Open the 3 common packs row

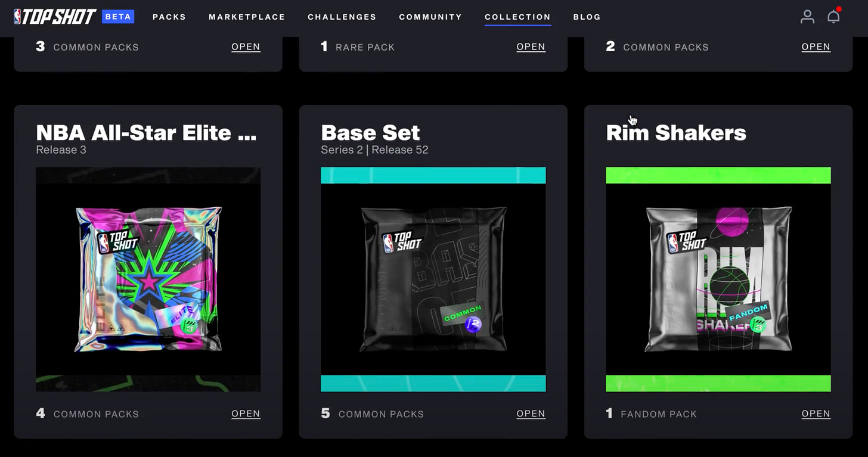[x=246, y=47]
